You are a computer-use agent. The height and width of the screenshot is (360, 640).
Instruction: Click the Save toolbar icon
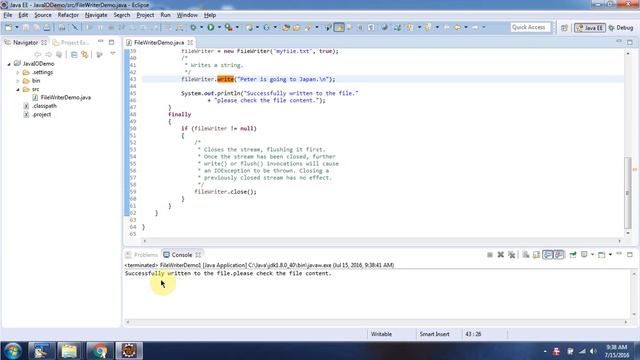(x=26, y=27)
